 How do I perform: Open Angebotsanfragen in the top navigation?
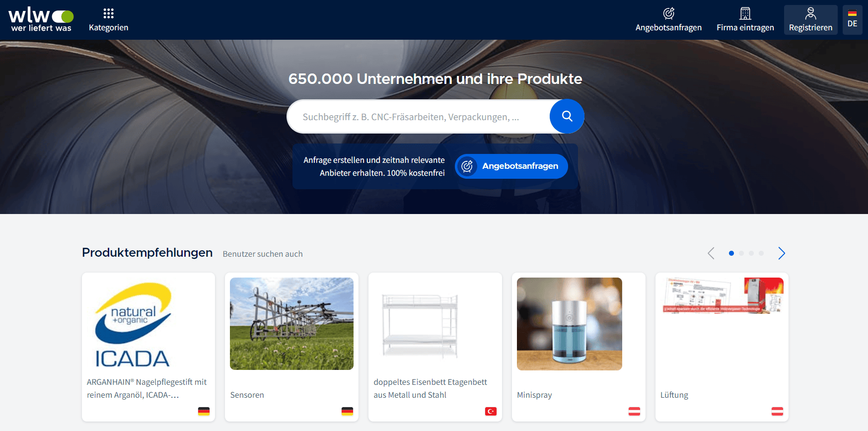[668, 20]
